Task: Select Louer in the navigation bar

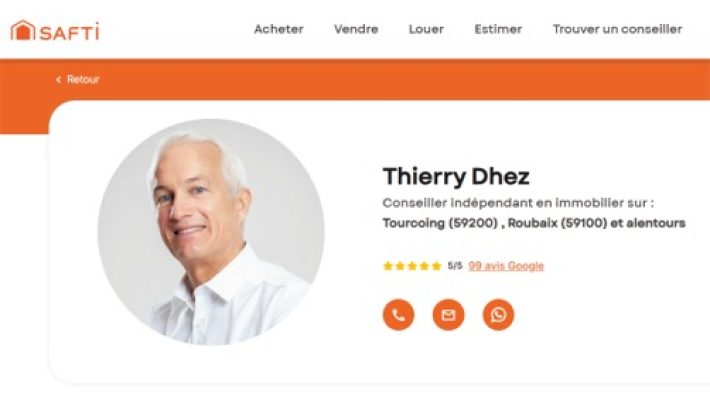Action: click(426, 29)
